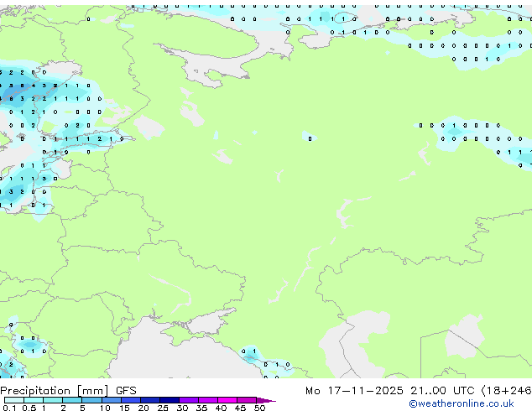Choose the 20–25 mm legend color swatch
This screenshot has height=411, width=532.
(150, 400)
